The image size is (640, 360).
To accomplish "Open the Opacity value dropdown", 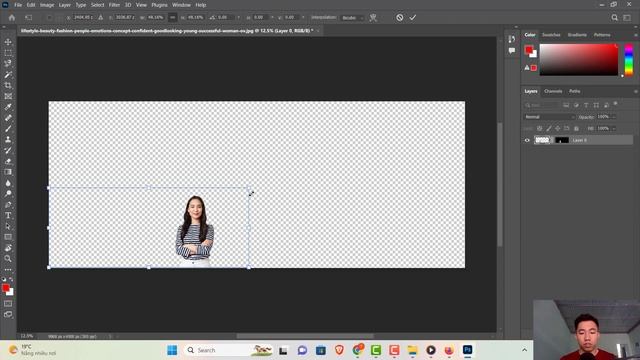I will (613, 117).
